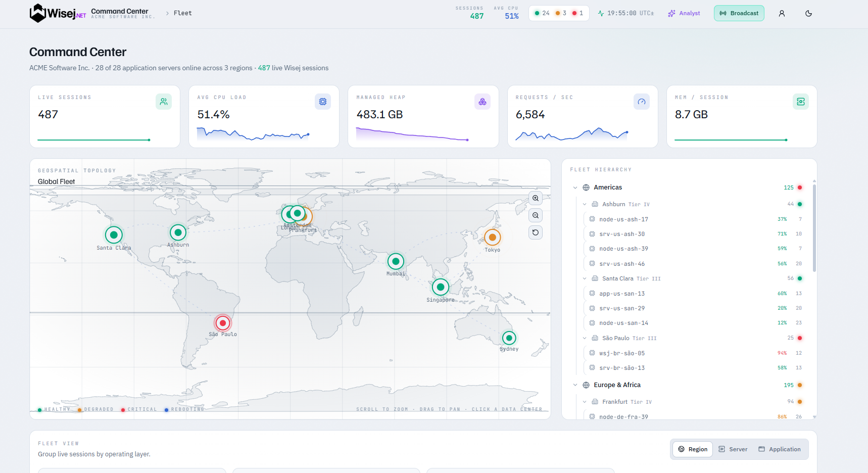Switch fleet view to Server
The height and width of the screenshot is (473, 868).
733,449
